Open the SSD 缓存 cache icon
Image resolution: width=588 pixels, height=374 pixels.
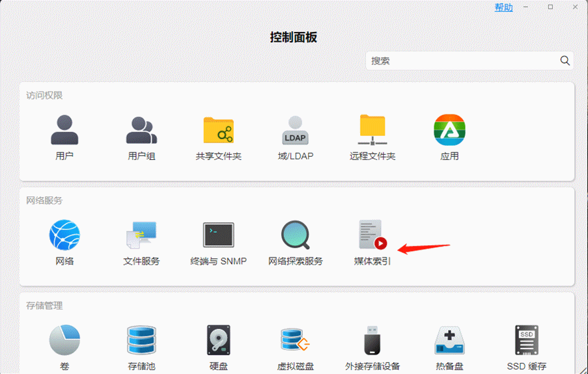pos(527,340)
